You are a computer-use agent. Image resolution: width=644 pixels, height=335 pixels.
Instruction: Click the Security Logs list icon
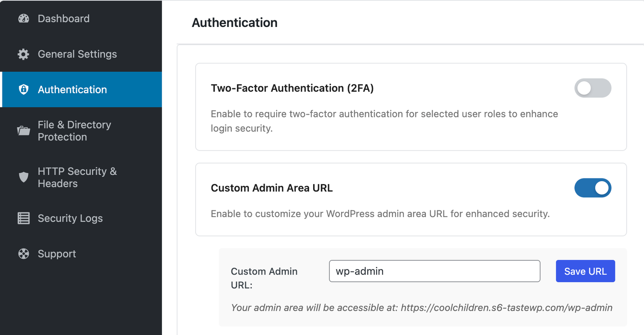[x=24, y=218]
